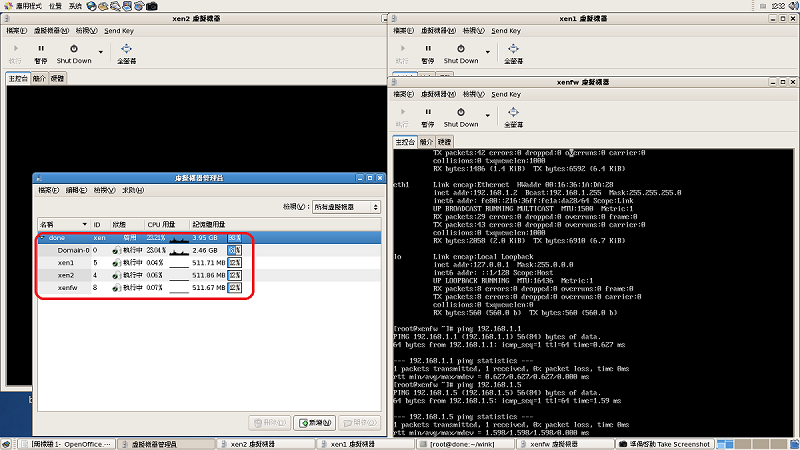The width and height of the screenshot is (800, 450).
Task: Switch to root@done terminal taskbar button
Action: (x=463, y=444)
